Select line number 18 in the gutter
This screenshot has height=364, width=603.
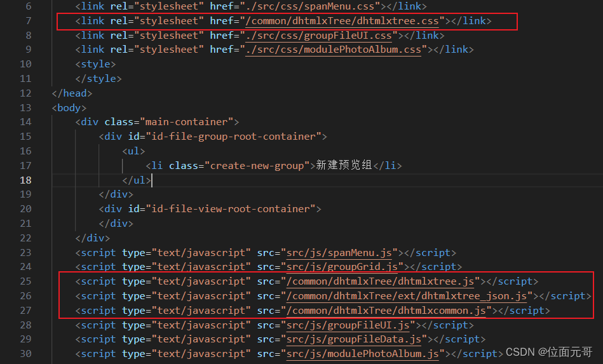(25, 180)
